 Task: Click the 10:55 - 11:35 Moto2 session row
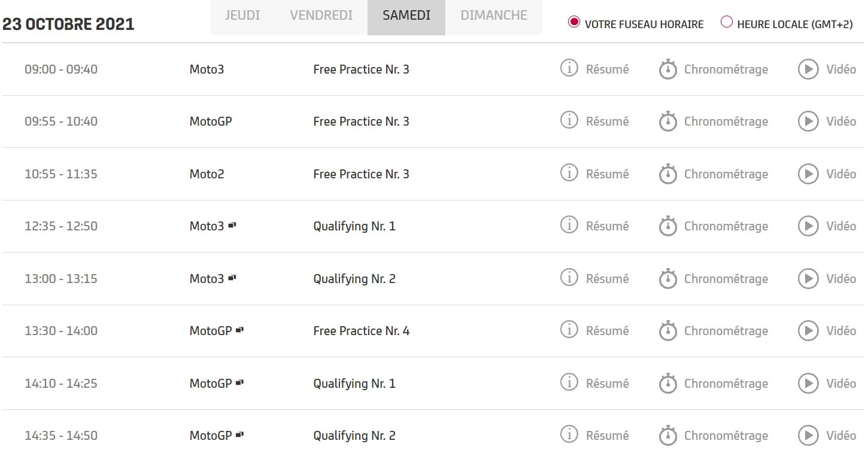pyautogui.click(x=361, y=174)
